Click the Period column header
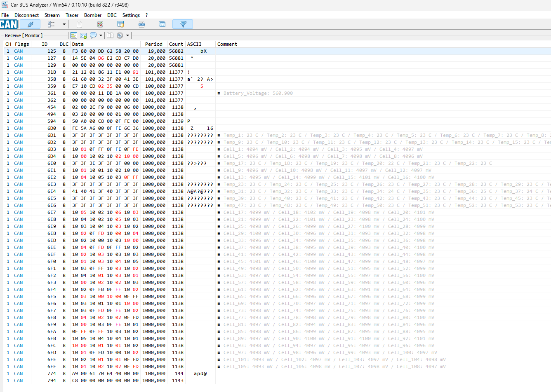551x392 pixels. coord(153,44)
